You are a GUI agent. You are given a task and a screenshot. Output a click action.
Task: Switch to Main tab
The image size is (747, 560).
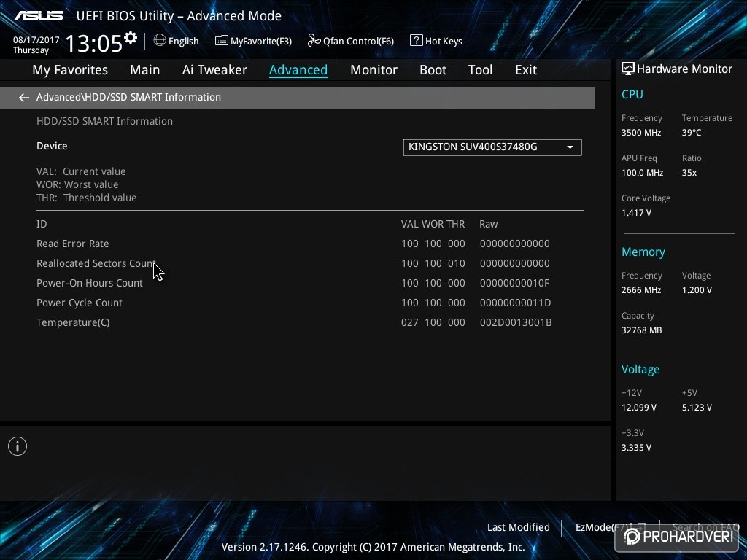pos(145,70)
